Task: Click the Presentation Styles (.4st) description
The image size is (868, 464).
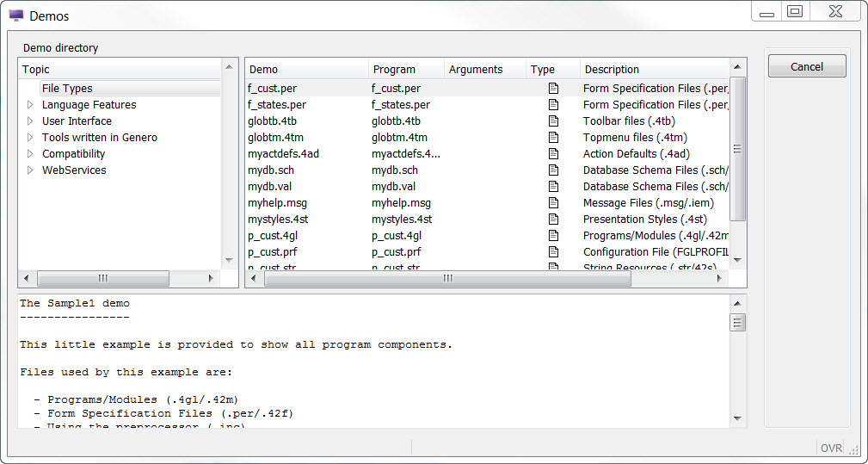Action: coord(645,220)
